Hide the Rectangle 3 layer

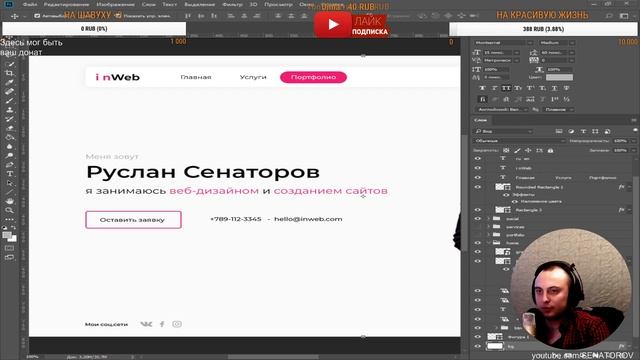478,210
